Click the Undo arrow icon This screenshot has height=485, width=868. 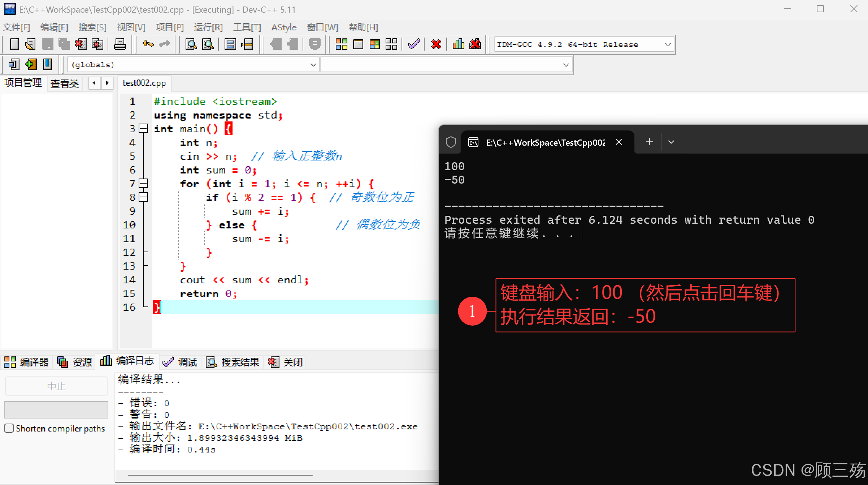148,44
